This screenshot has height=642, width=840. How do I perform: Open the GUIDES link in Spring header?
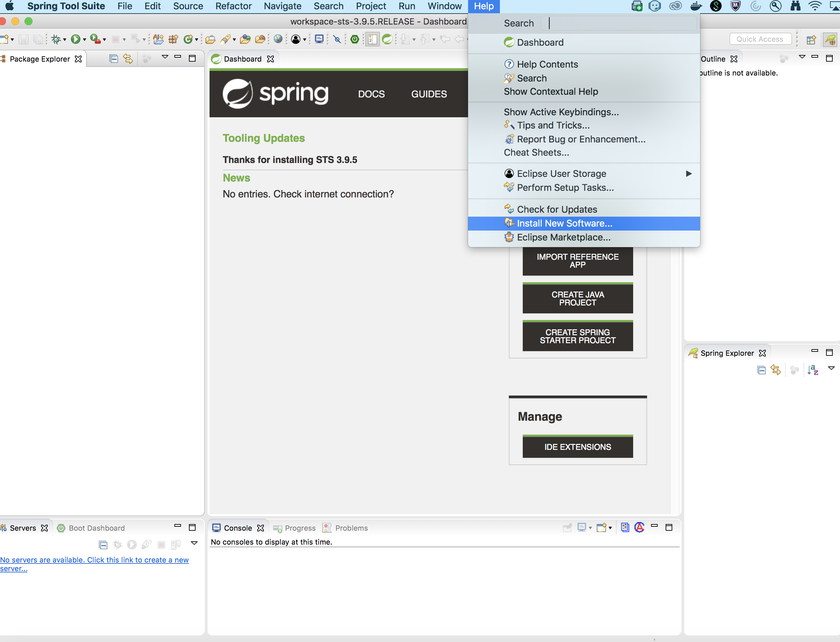click(x=429, y=94)
